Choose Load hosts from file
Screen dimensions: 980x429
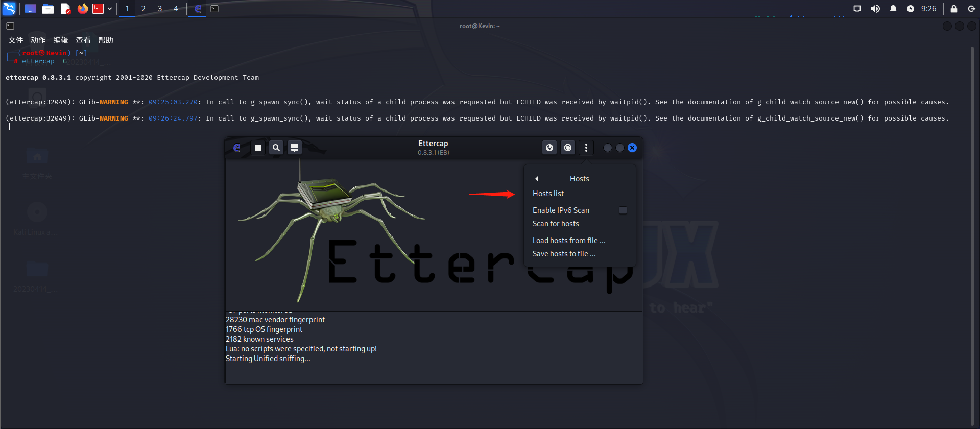click(569, 241)
